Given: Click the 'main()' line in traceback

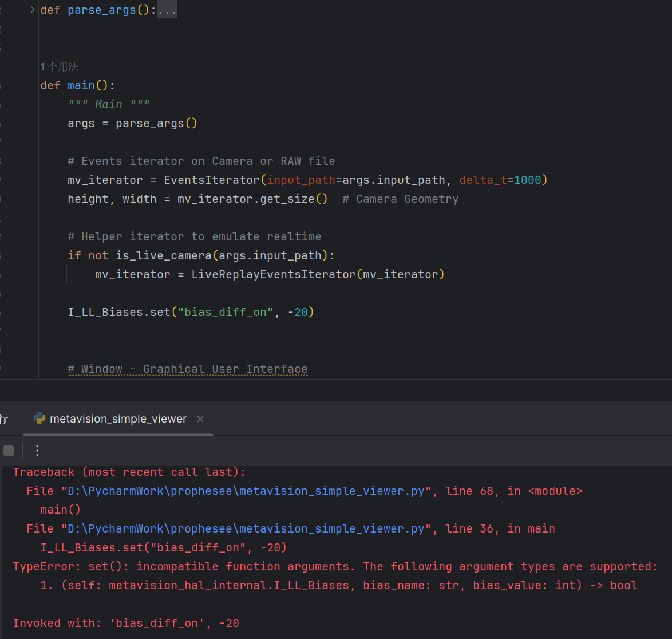Looking at the screenshot, I should coord(61,510).
